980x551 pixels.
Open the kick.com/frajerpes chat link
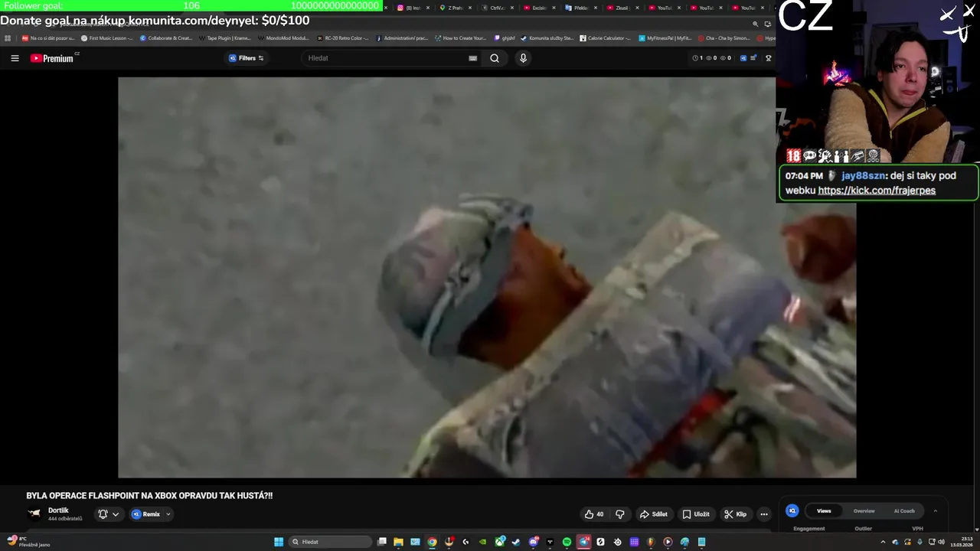[x=877, y=191]
